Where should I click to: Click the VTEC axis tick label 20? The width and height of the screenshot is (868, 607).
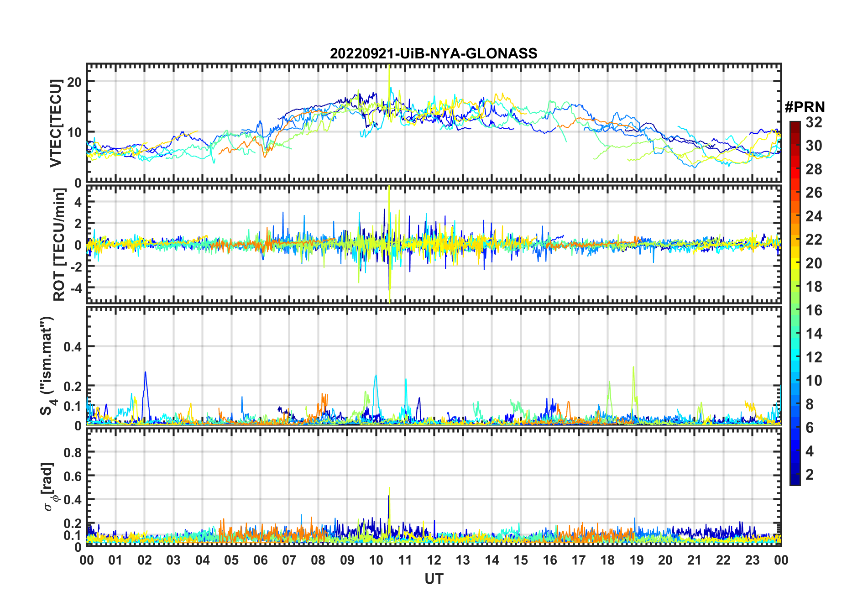74,82
